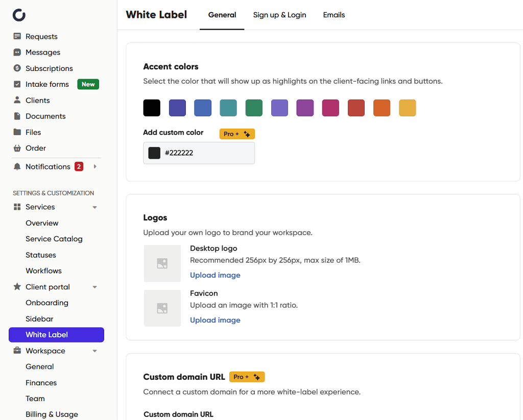This screenshot has width=523, height=420.
Task: Click the Intake forms checkbox icon
Action: [17, 84]
